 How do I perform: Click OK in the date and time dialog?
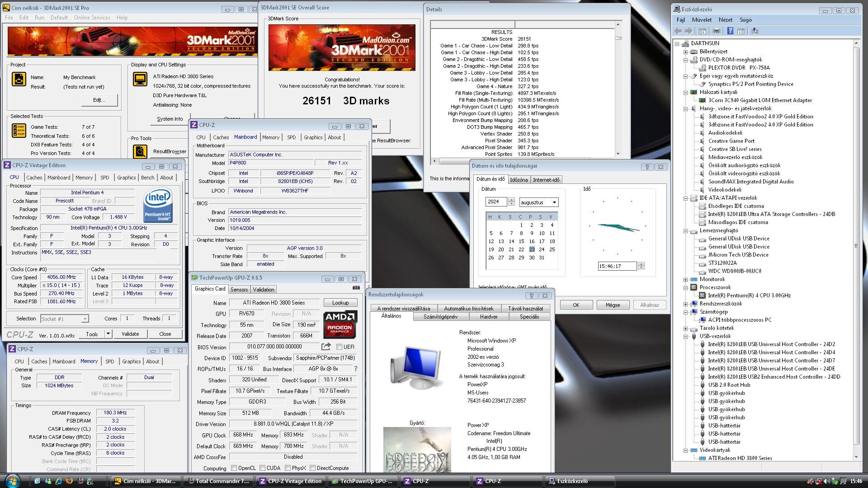click(x=576, y=305)
